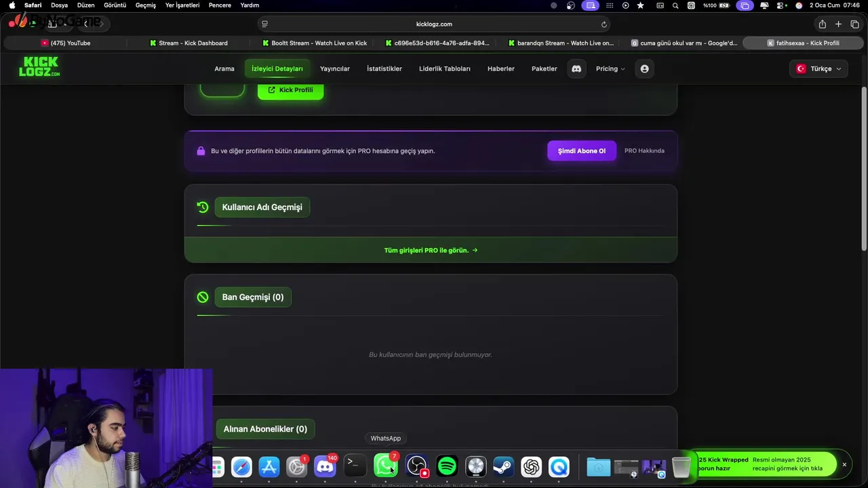Click the purple lock icon in PRO banner
This screenshot has width=868, height=488.
201,151
